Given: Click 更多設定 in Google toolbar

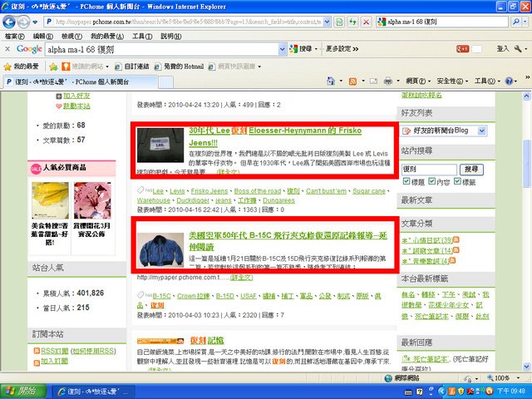Looking at the screenshot, I should point(342,49).
